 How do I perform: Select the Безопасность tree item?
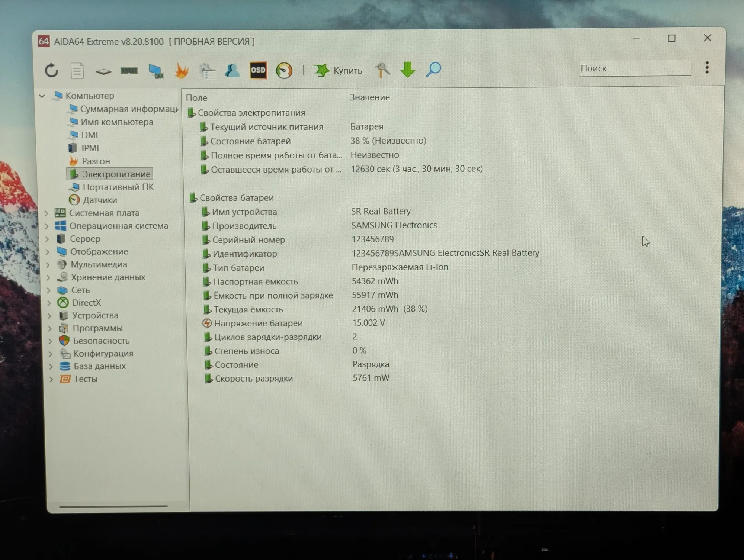point(94,341)
